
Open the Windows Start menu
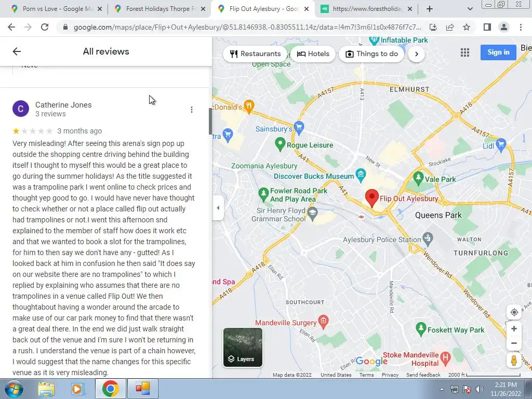pos(14,389)
